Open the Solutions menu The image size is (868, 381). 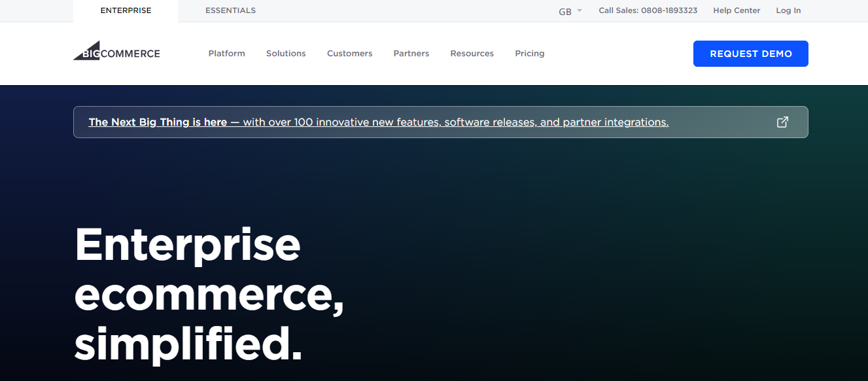286,54
